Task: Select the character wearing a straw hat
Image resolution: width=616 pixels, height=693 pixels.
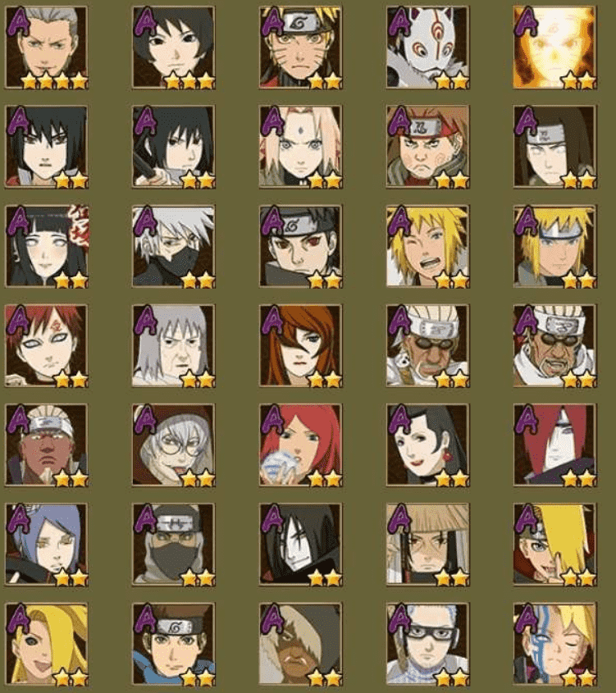Action: click(427, 545)
